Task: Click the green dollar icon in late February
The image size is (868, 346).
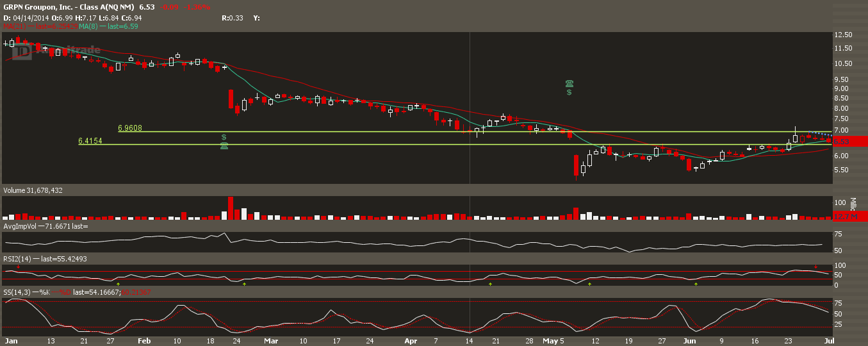Action: tap(224, 137)
